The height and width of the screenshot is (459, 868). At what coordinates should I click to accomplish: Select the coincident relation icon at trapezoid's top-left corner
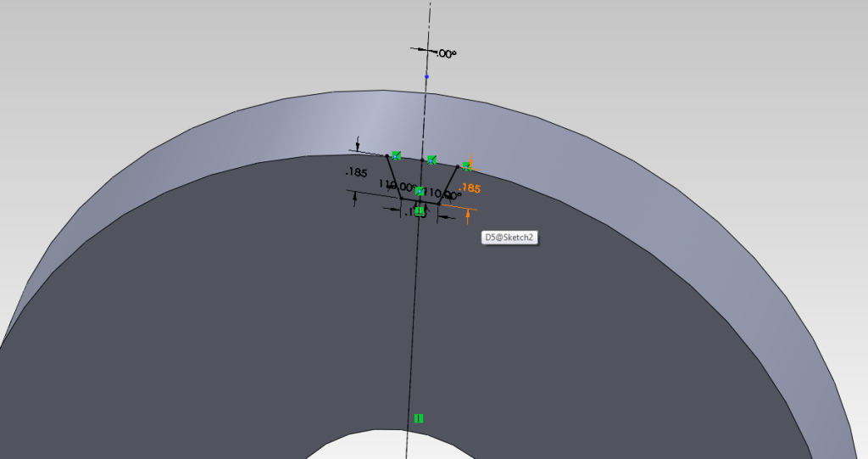(396, 155)
